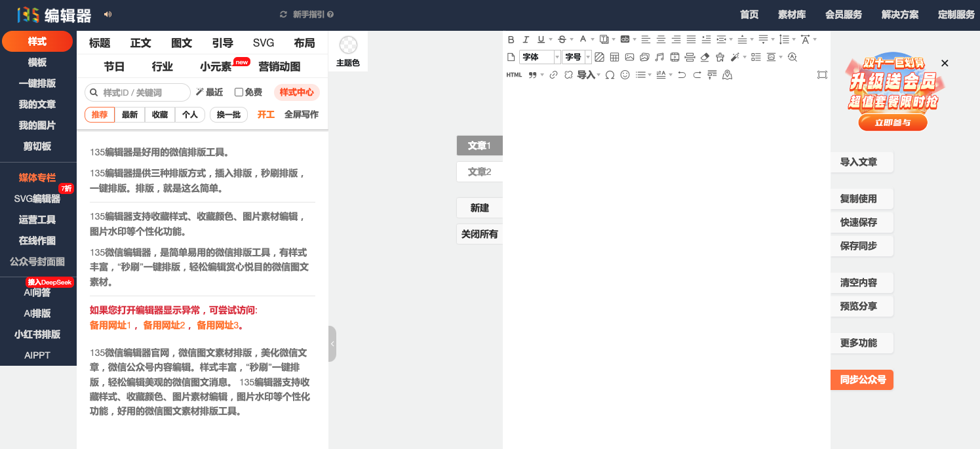Toggle the fullscreen editor icon

tap(822, 75)
